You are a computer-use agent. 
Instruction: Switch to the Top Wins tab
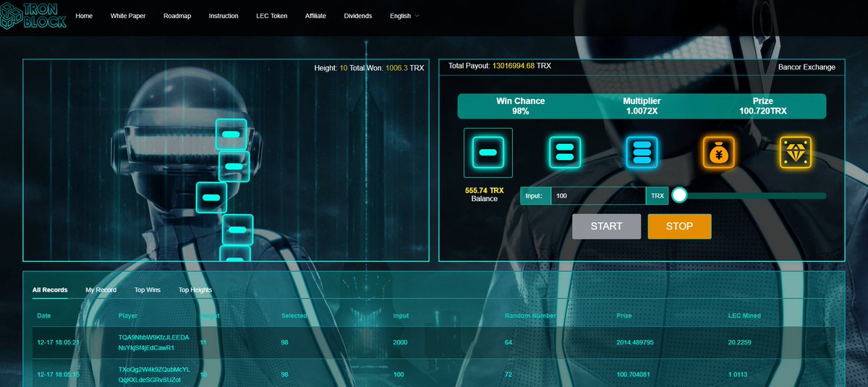click(148, 290)
